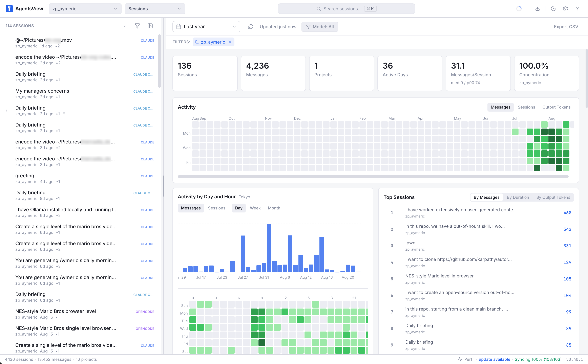This screenshot has width=588, height=364.
Task: Click the Syncing 100% (103/103) status
Action: [538, 359]
